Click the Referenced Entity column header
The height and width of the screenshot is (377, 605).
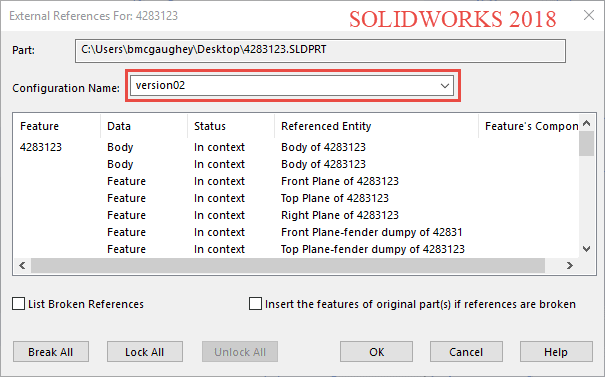coord(376,126)
